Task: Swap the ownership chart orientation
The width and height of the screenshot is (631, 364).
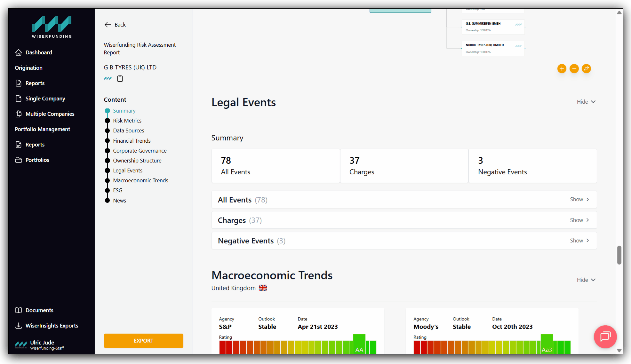Action: (586, 69)
